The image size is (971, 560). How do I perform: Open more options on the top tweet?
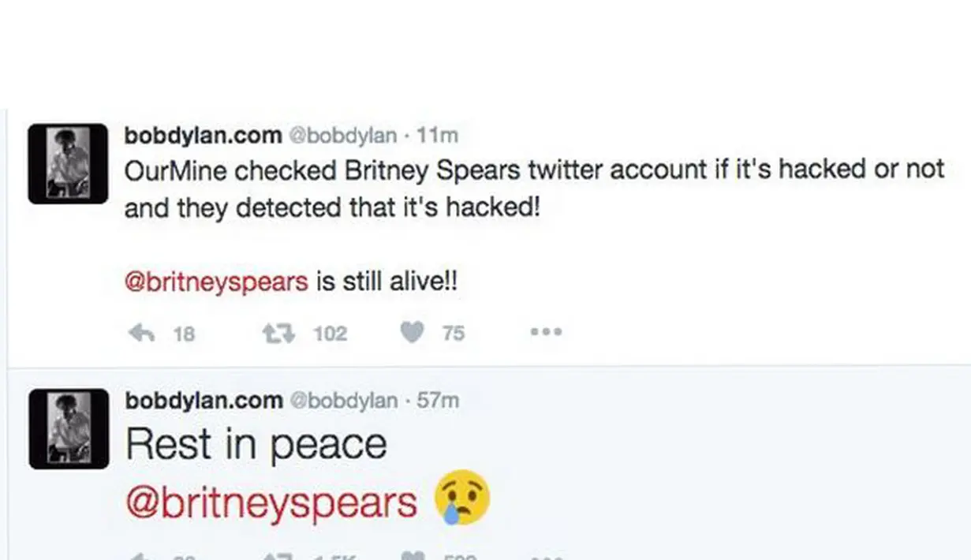coord(545,332)
